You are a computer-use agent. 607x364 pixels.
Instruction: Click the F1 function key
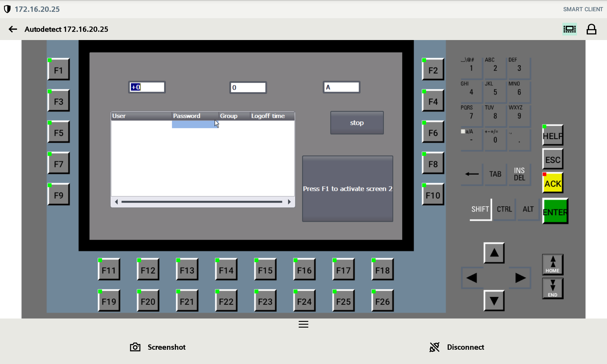pos(59,69)
